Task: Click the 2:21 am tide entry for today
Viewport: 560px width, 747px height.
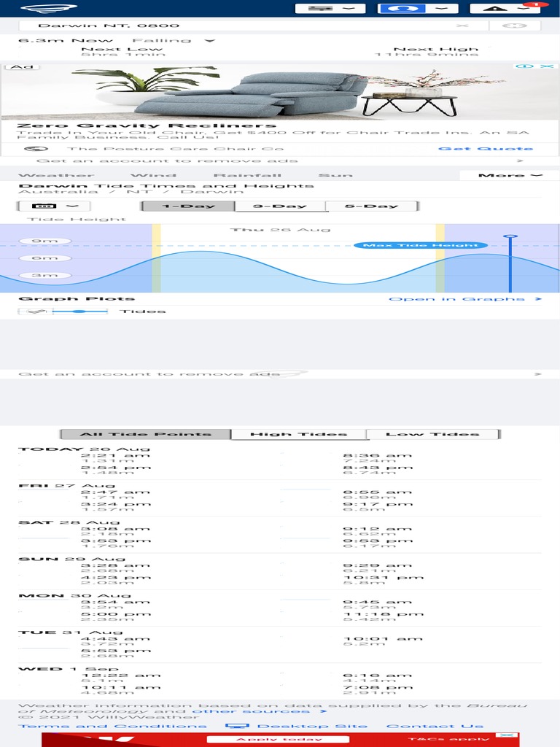Action: coord(115,459)
